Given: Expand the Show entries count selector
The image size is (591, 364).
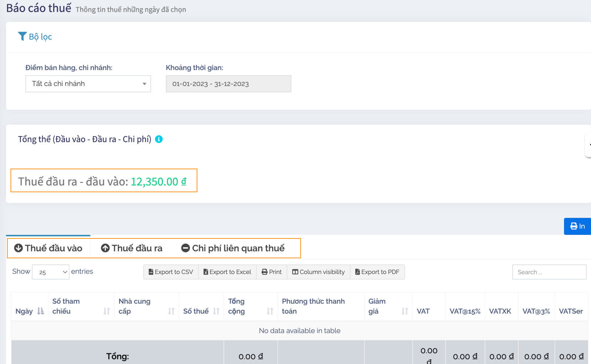Looking at the screenshot, I should [51, 272].
